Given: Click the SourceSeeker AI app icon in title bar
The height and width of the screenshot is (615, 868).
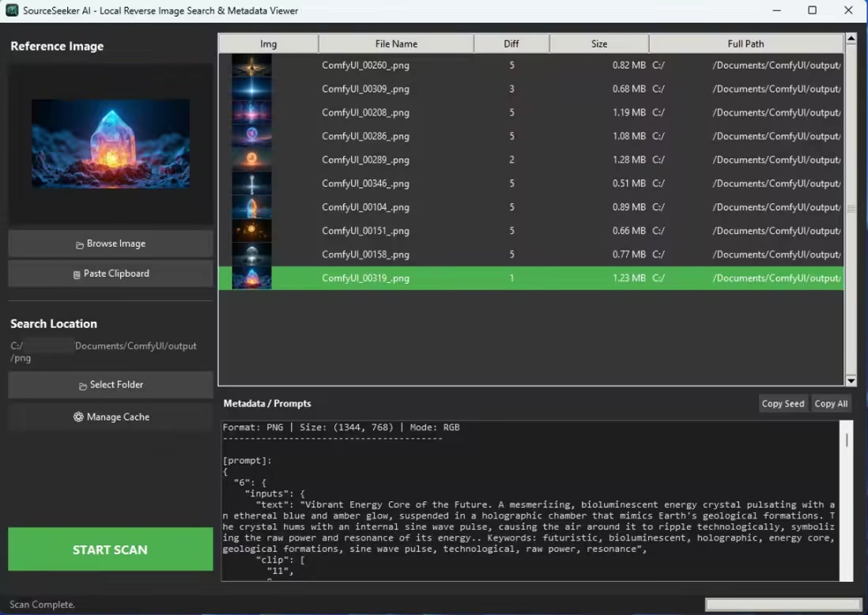Looking at the screenshot, I should pyautogui.click(x=12, y=10).
